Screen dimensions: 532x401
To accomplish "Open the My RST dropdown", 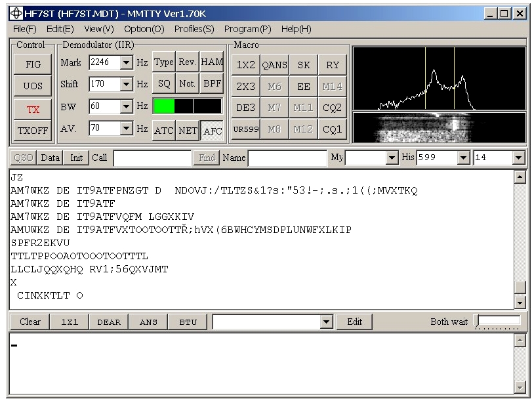I will tap(392, 158).
